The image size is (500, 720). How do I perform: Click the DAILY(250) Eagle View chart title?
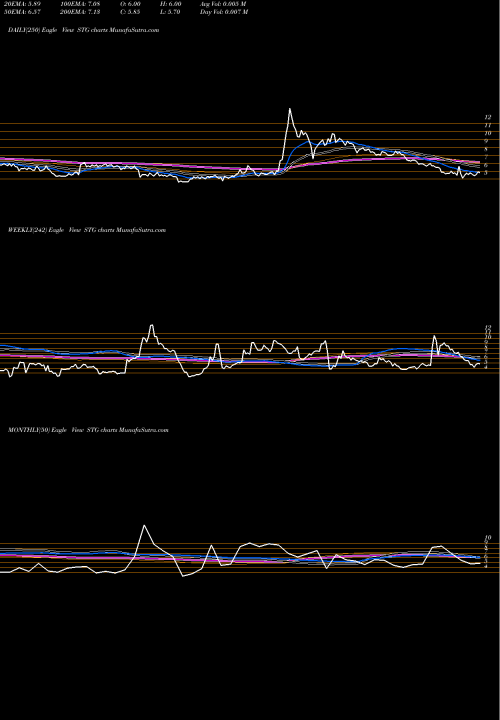84,30
